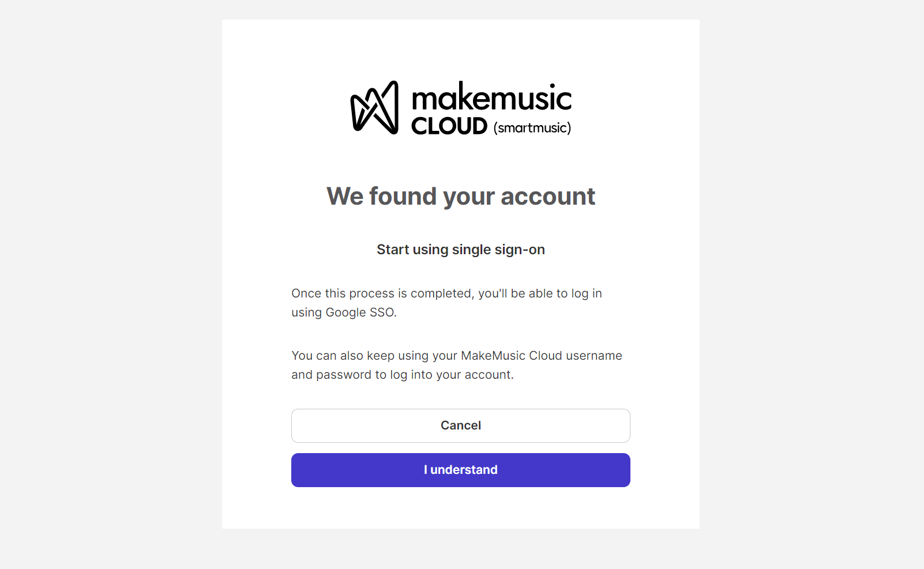Click the "makemusic" wordmark text
Viewport: 924px width, 569px height.
tap(491, 97)
